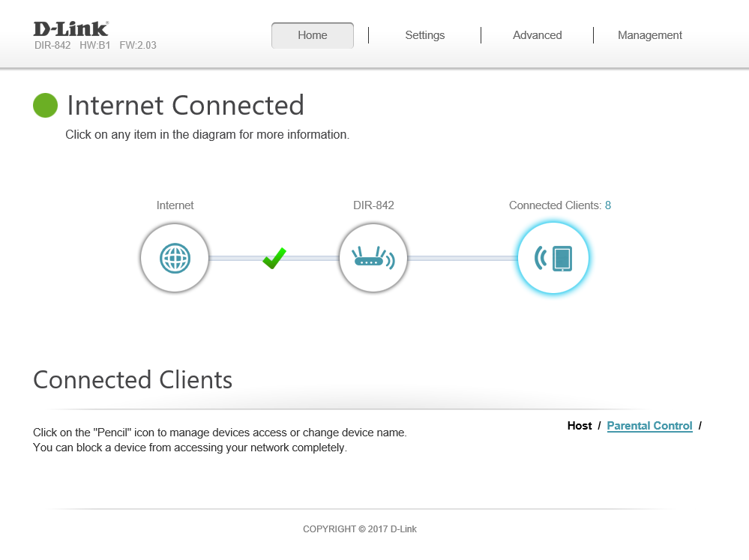Click the DIR-842 label above the router
The height and width of the screenshot is (560, 749).
click(x=373, y=205)
